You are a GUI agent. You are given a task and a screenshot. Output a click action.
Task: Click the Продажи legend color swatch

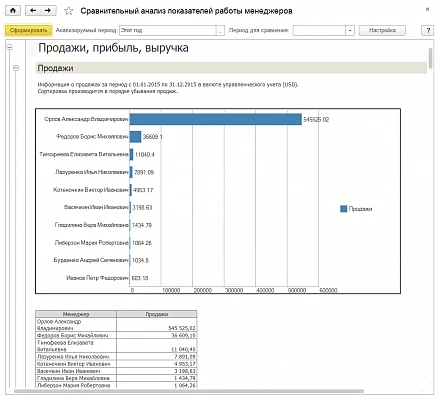[343, 209]
